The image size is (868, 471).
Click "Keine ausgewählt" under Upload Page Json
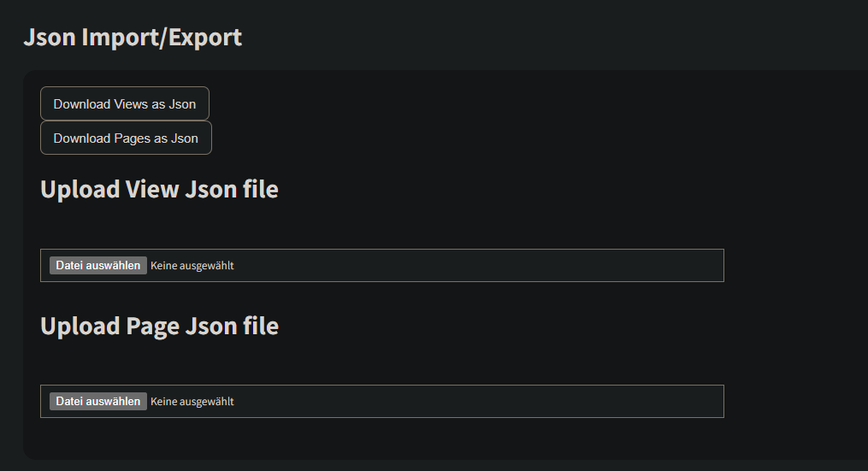point(192,402)
